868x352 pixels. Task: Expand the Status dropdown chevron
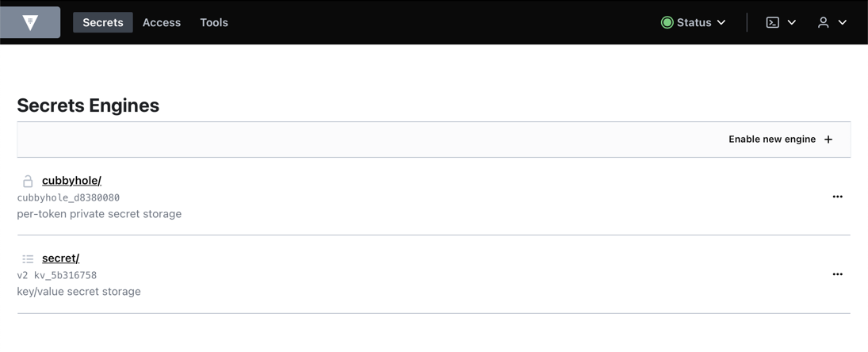tap(721, 22)
